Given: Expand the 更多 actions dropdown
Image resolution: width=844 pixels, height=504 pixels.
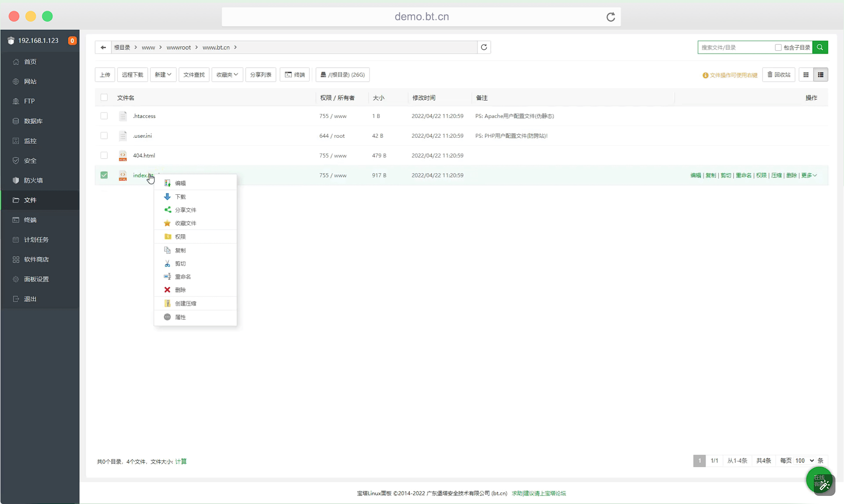Looking at the screenshot, I should tap(808, 175).
